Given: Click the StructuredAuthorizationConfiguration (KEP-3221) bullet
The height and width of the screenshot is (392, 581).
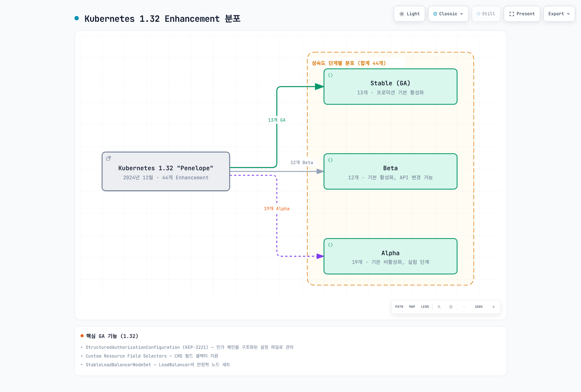Looking at the screenshot, I should [x=190, y=347].
